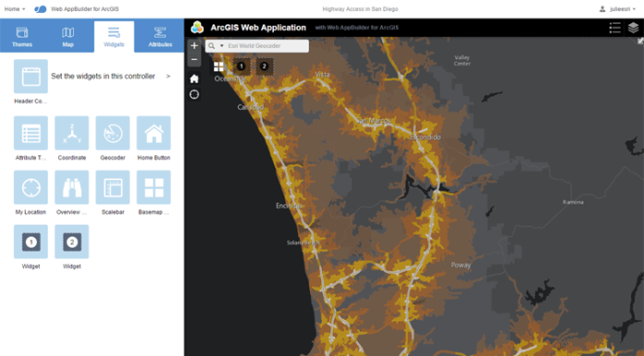Screen dimensions: 644x356
Task: Select the Overview map widget with binoculars
Action: 72,188
